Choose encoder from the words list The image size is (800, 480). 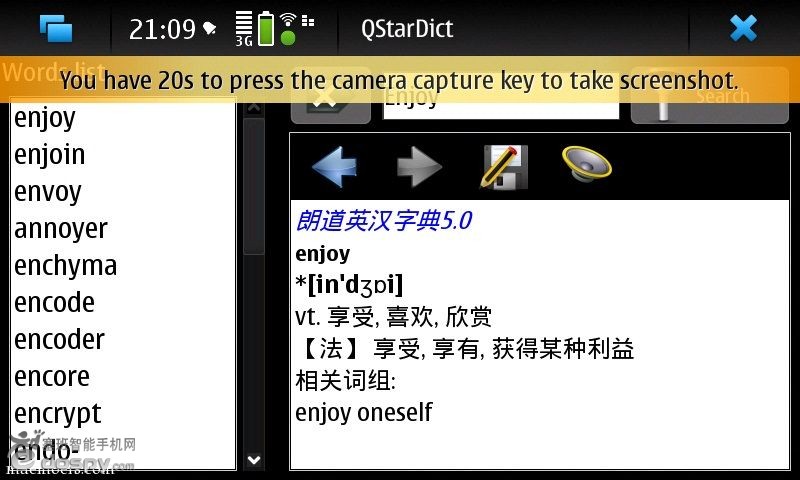[x=59, y=340]
